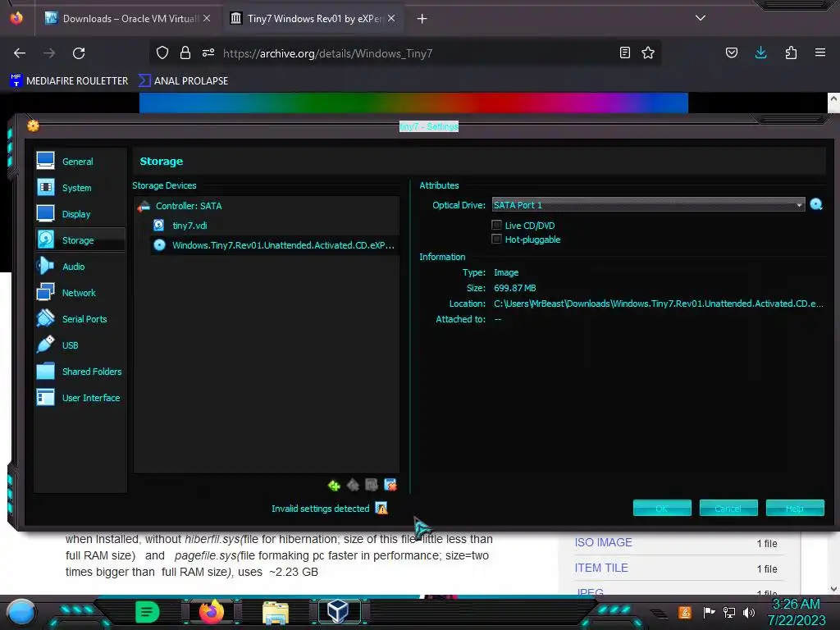Open the System settings category

pos(80,188)
